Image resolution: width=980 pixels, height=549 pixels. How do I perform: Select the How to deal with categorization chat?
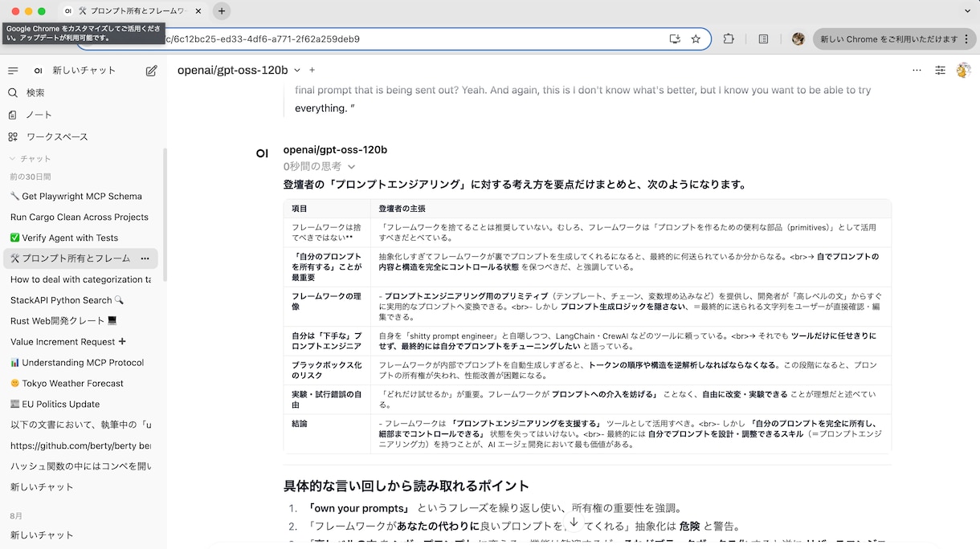[80, 279]
